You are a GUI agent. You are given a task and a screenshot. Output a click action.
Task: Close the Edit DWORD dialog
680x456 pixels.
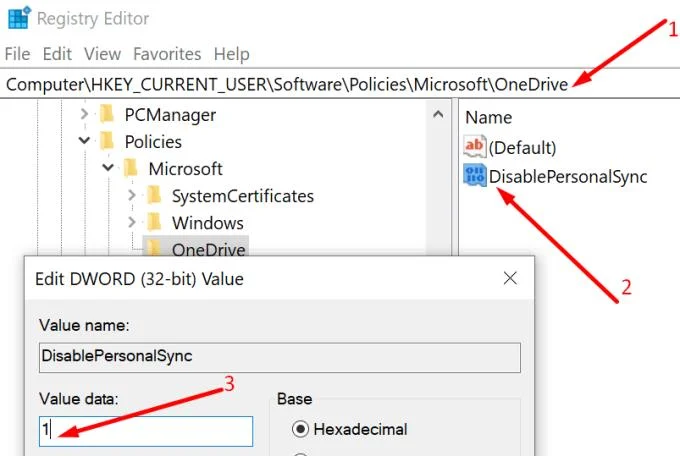pos(510,278)
